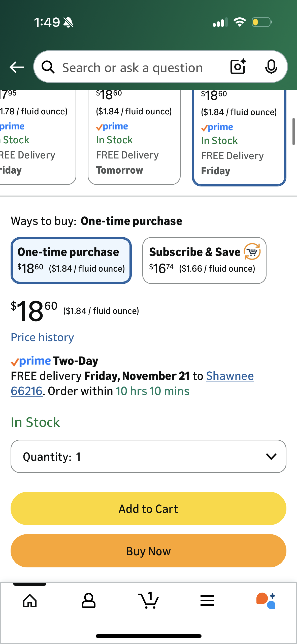The image size is (297, 644).
Task: Choose the $18.60 Tomorrow delivery variant card
Action: [134, 137]
